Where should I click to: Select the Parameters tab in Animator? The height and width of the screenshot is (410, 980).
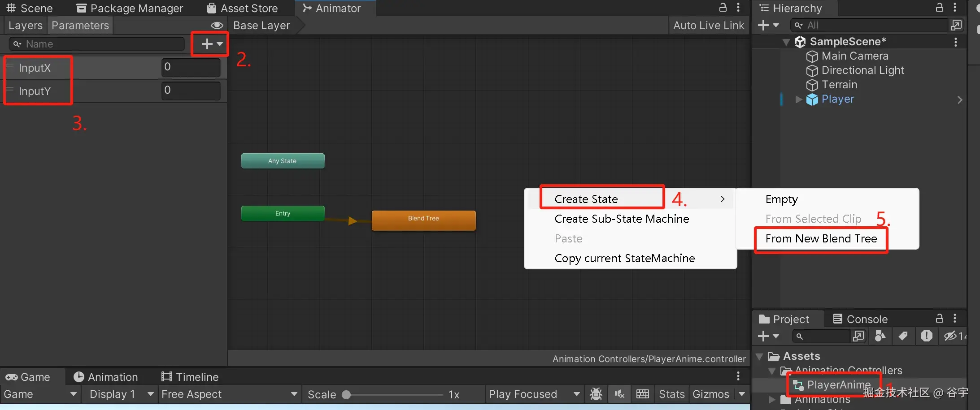80,26
